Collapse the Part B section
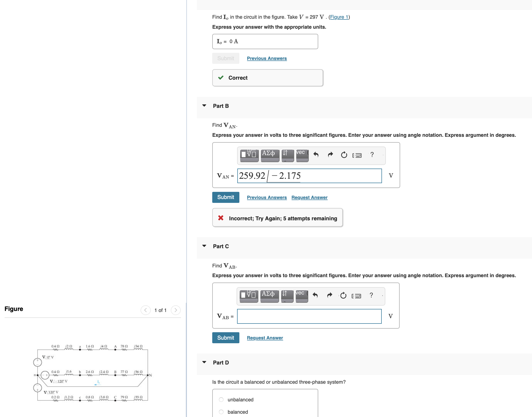This screenshot has height=417, width=532. pos(204,106)
